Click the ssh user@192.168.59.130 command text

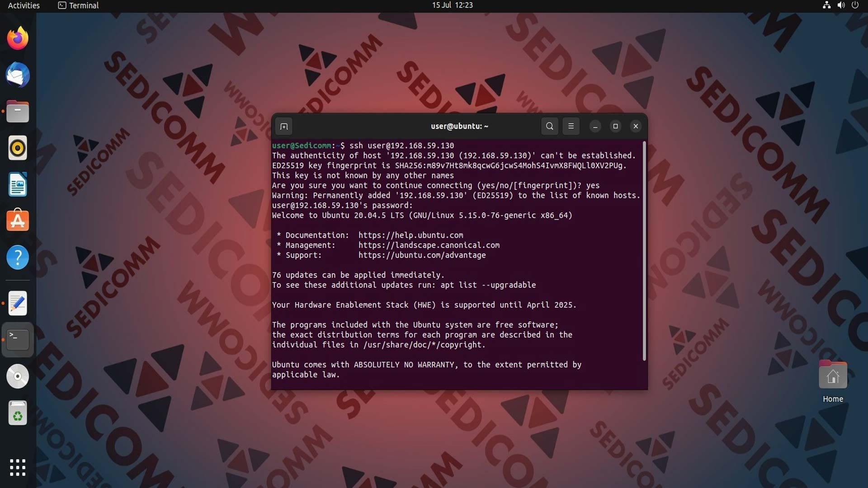(401, 145)
